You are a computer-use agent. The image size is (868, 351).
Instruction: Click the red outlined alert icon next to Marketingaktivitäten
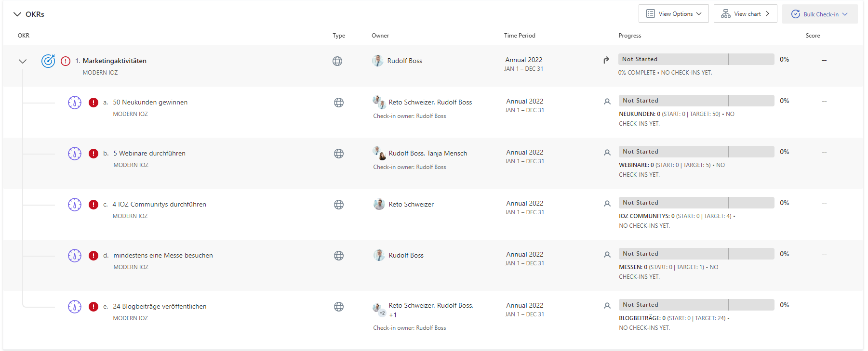[x=66, y=61]
